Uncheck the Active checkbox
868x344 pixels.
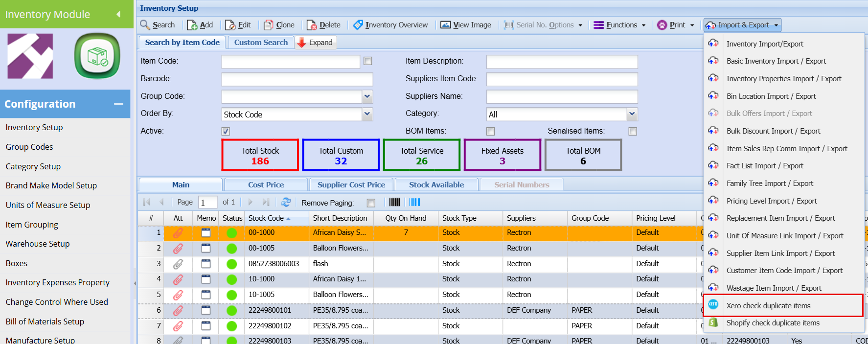(x=226, y=131)
